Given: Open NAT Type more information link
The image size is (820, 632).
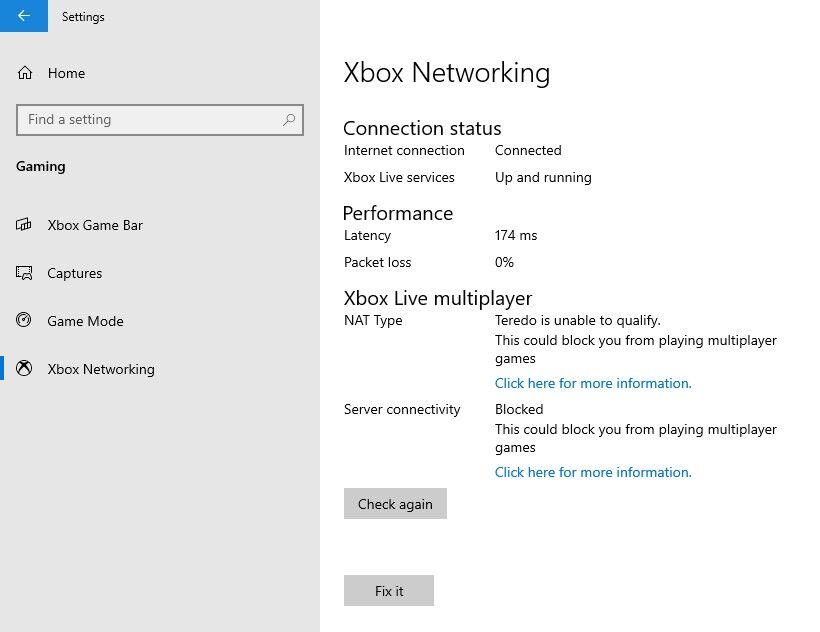Looking at the screenshot, I should 593,383.
